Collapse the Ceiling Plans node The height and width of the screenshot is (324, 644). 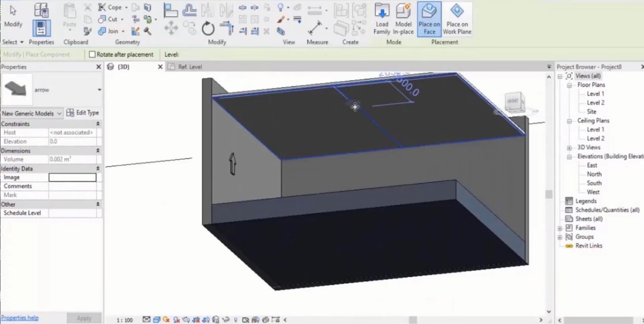(x=570, y=121)
